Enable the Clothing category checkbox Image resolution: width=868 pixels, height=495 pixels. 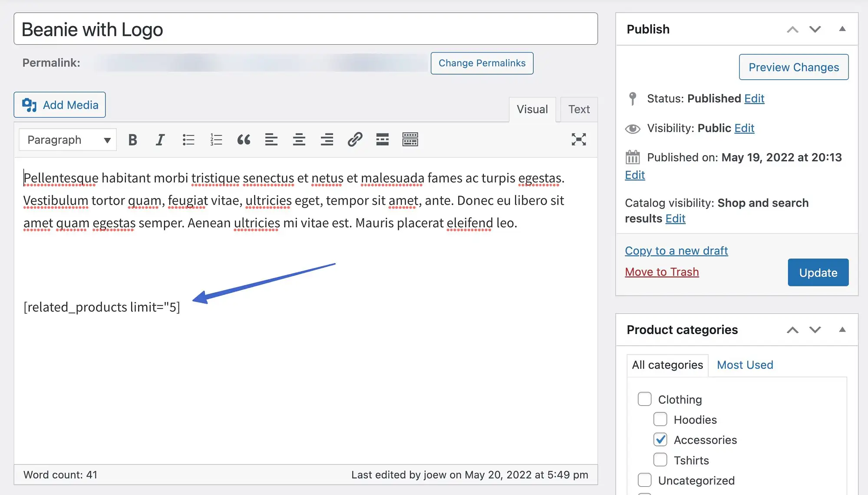644,399
